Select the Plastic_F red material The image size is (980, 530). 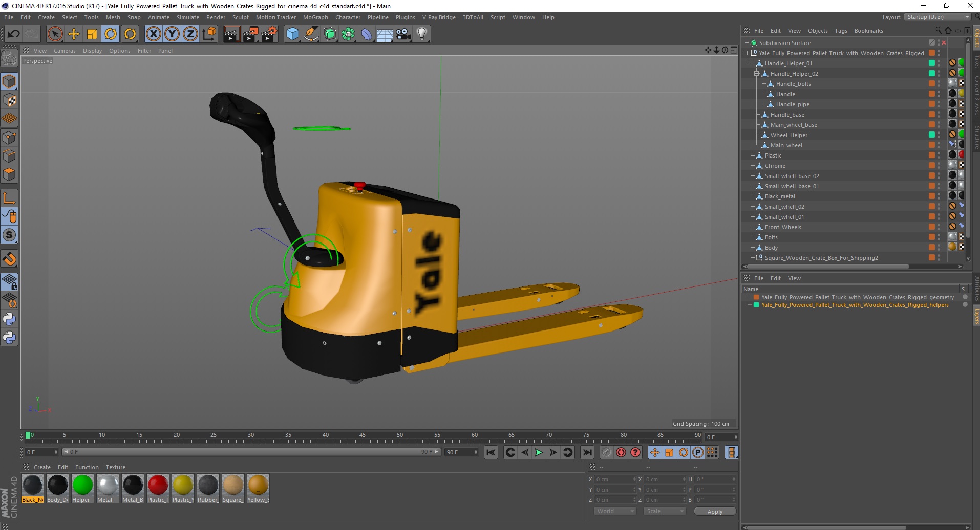coord(158,488)
